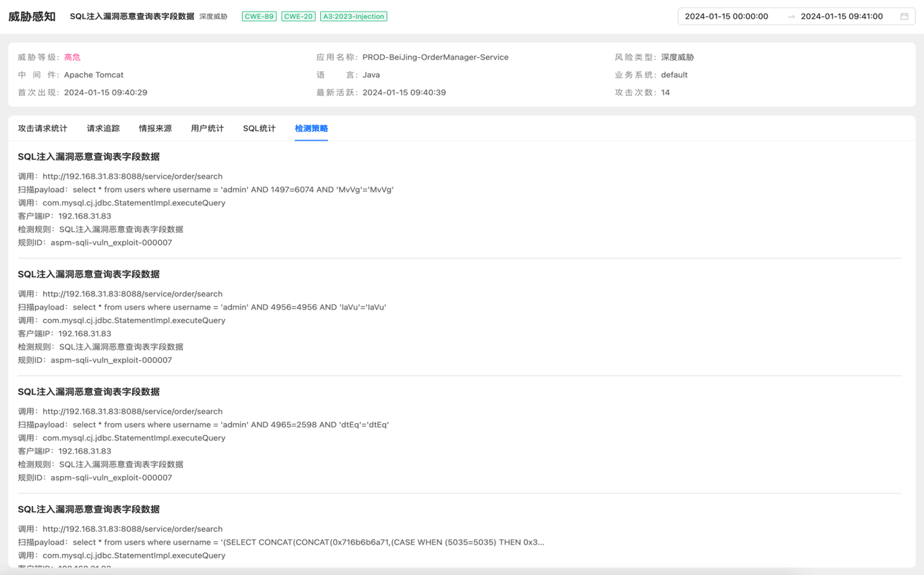The width and height of the screenshot is (924, 575).
Task: Open the SQL统计 tab
Action: (x=259, y=128)
